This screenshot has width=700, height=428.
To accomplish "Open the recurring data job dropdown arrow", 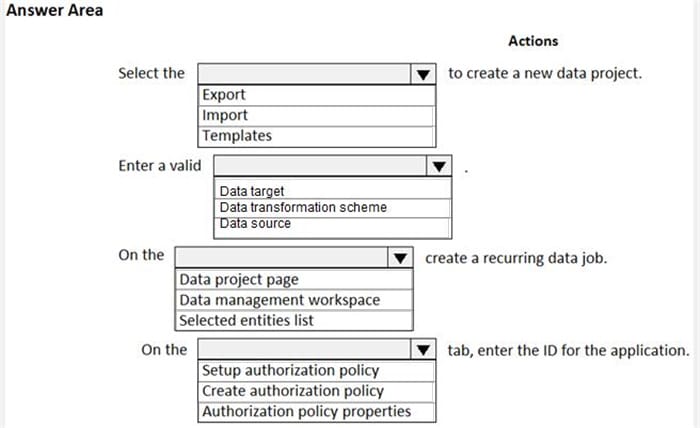I will tap(400, 257).
